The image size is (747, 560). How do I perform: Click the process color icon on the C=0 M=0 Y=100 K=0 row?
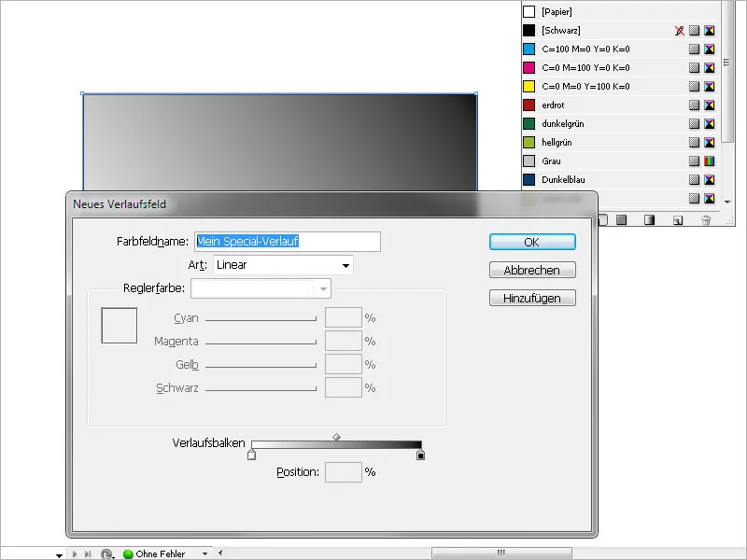click(694, 86)
